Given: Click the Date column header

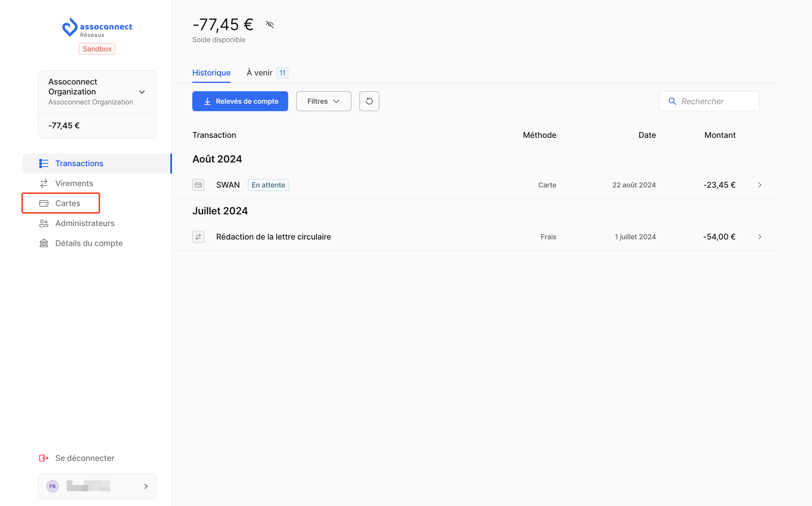Looking at the screenshot, I should coord(647,135).
